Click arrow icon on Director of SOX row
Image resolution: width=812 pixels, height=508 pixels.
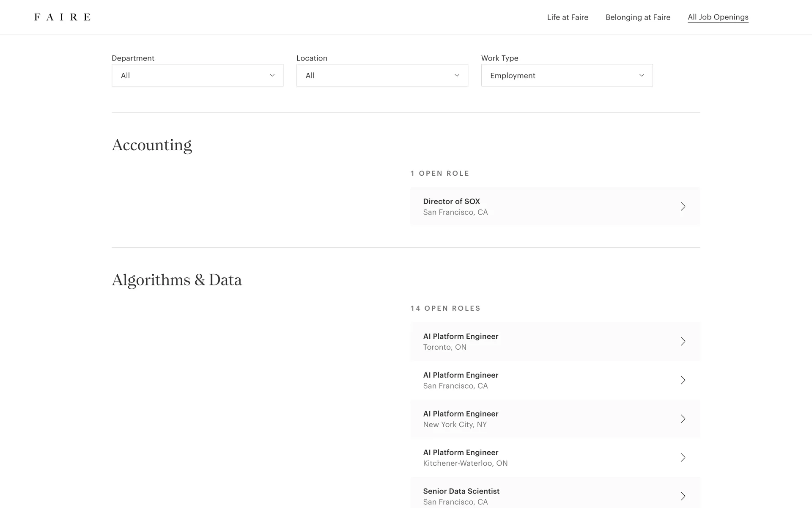[x=683, y=207]
